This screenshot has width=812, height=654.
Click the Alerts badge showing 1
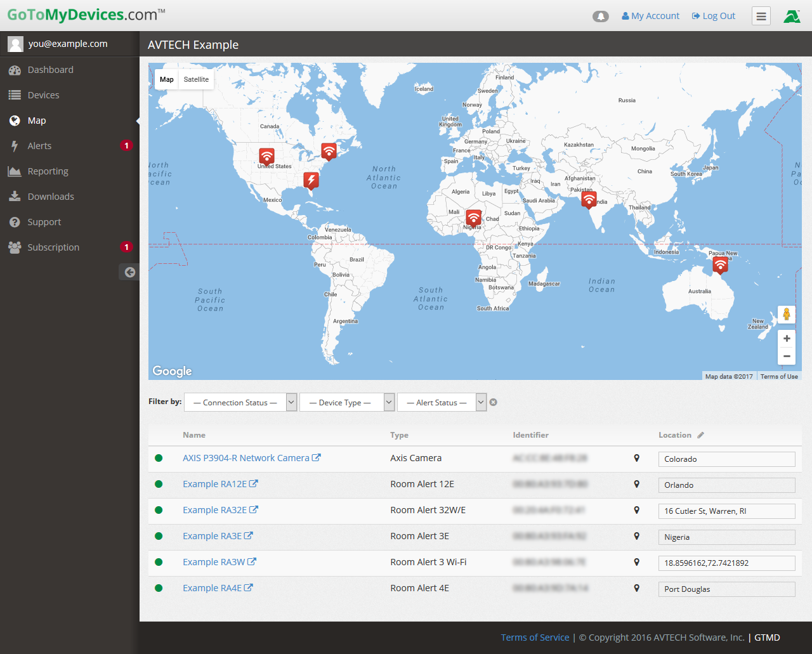tap(126, 146)
